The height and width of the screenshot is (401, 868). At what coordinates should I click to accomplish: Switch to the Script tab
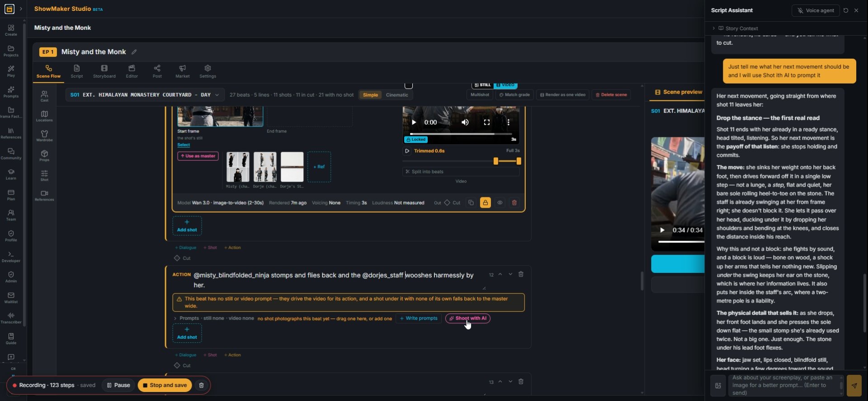[x=77, y=71]
